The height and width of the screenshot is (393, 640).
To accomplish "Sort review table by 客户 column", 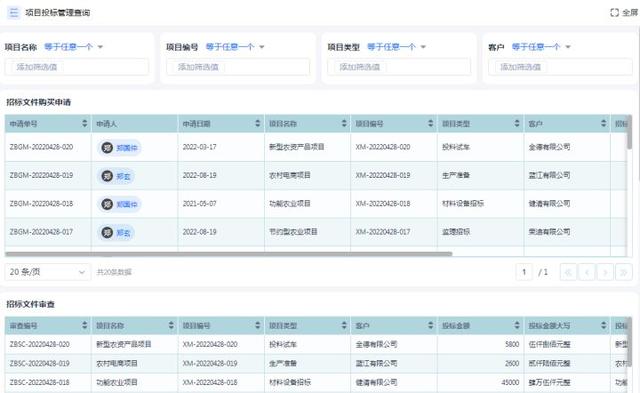I will click(431, 325).
